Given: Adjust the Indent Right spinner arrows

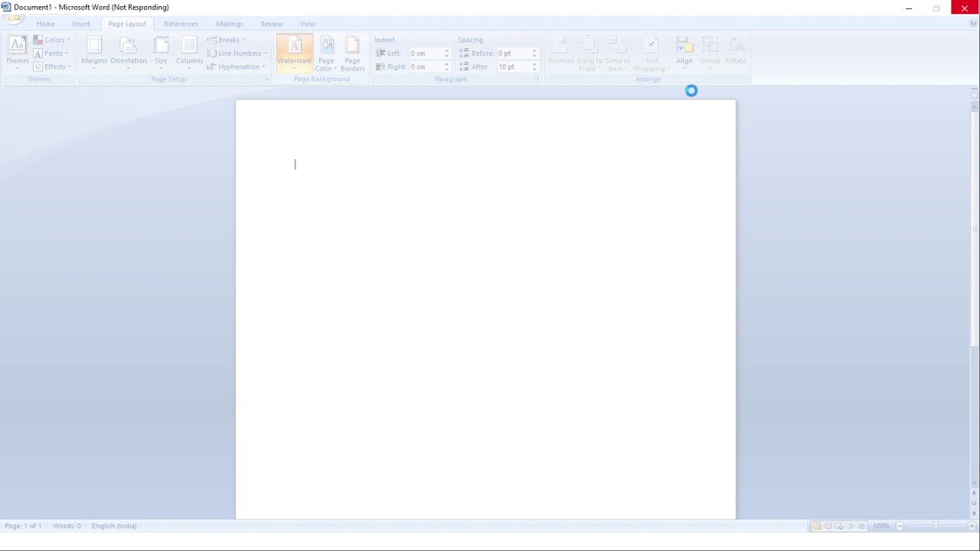Looking at the screenshot, I should (446, 67).
